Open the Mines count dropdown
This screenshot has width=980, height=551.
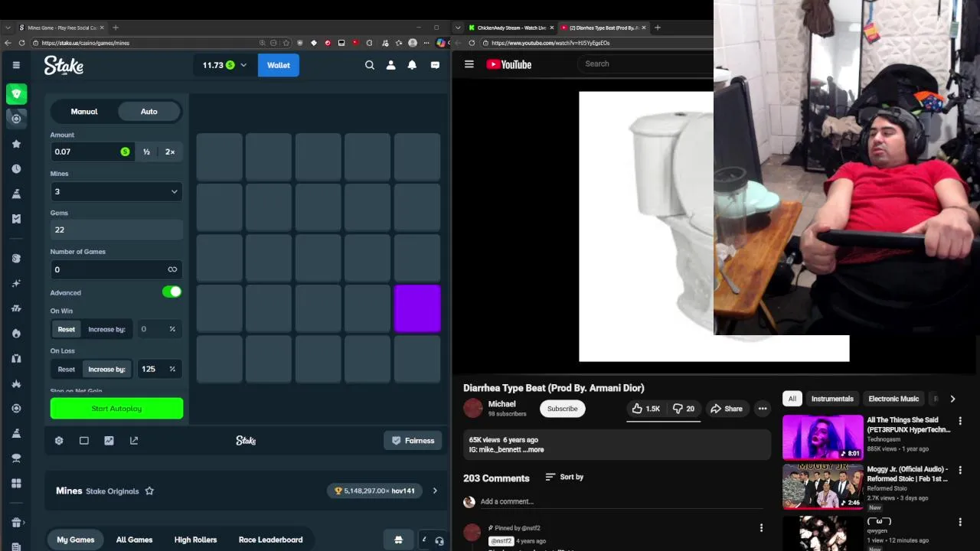click(x=116, y=191)
